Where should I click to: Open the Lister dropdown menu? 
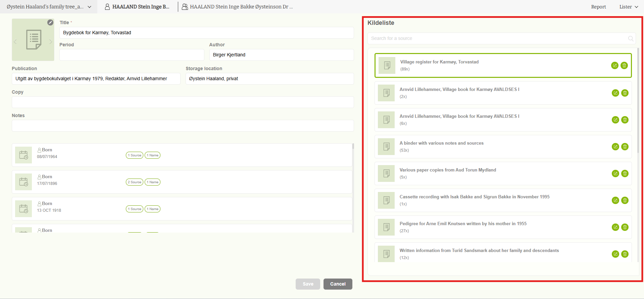click(x=628, y=7)
